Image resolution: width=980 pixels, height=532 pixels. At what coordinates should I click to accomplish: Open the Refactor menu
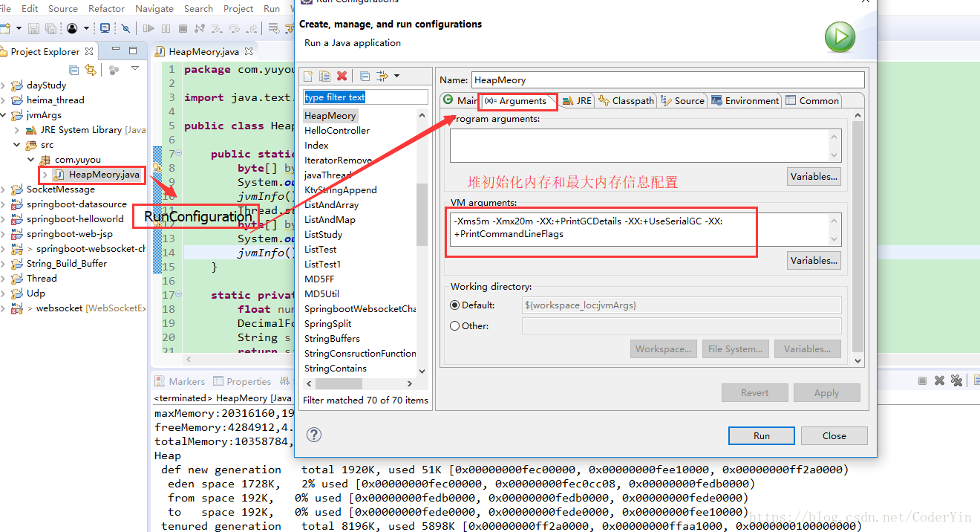click(x=106, y=8)
